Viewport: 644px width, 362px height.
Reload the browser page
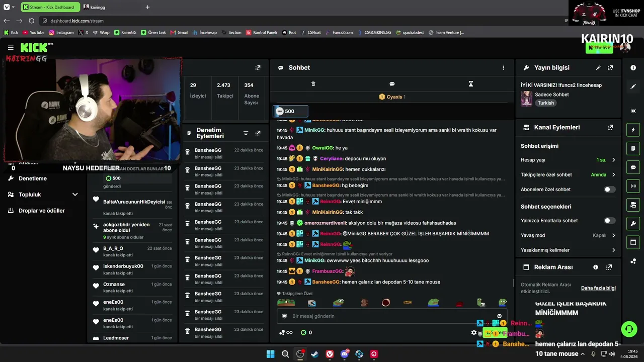[x=31, y=21]
